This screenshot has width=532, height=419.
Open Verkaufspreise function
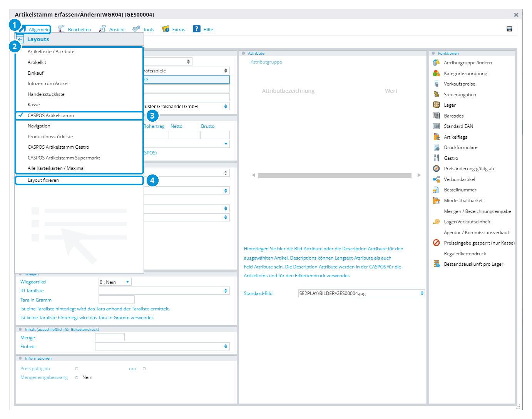point(459,84)
